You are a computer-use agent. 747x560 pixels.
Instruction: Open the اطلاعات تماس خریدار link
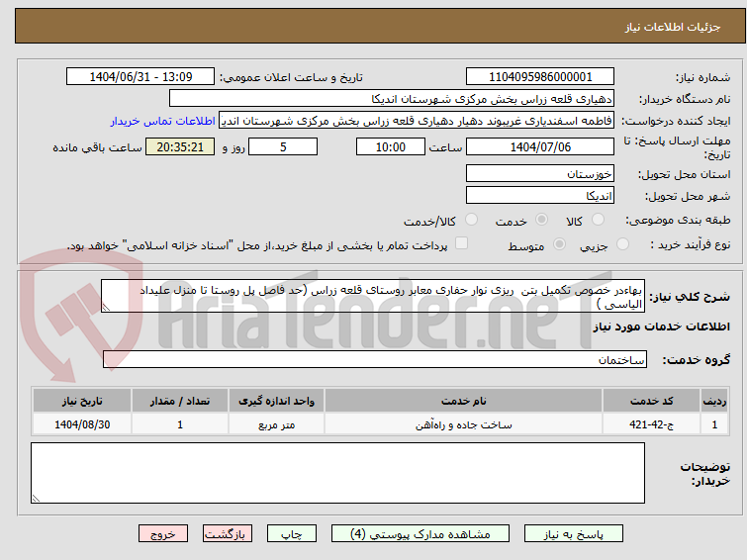(163, 121)
